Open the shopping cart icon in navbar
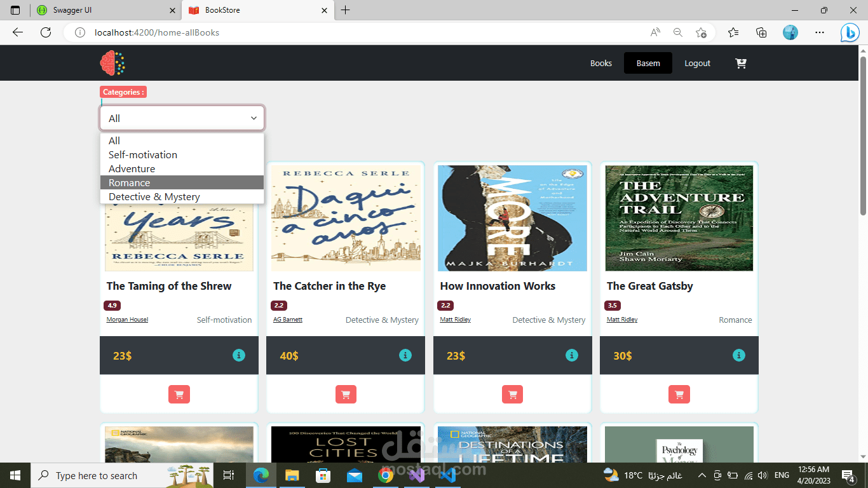 click(741, 63)
